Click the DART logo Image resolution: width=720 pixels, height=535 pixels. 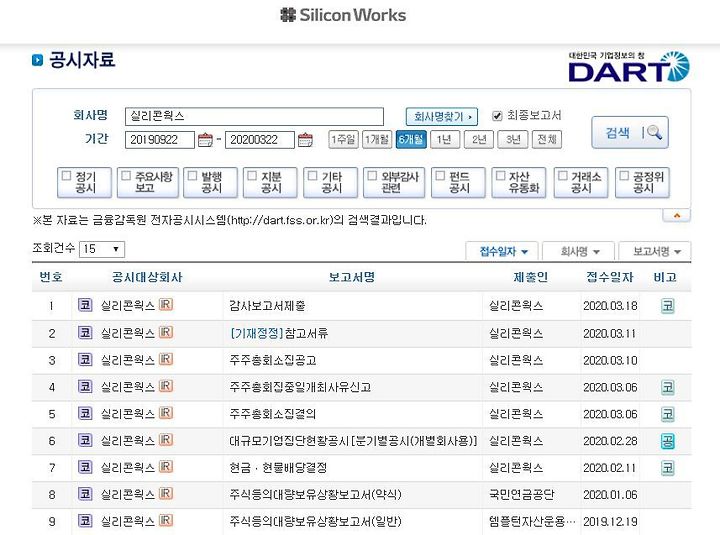click(629, 67)
